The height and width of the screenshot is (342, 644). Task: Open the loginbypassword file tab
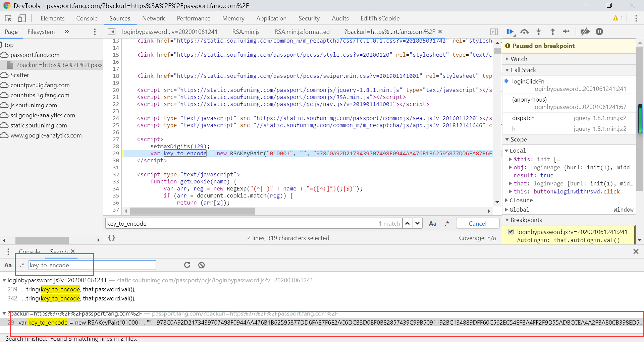pyautogui.click(x=170, y=32)
